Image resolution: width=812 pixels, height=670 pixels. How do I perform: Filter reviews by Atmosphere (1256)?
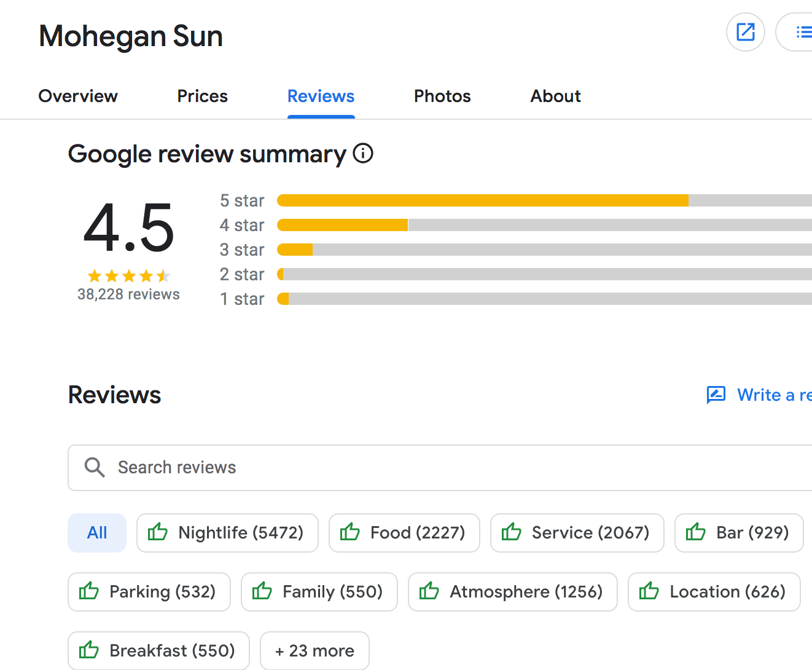513,592
